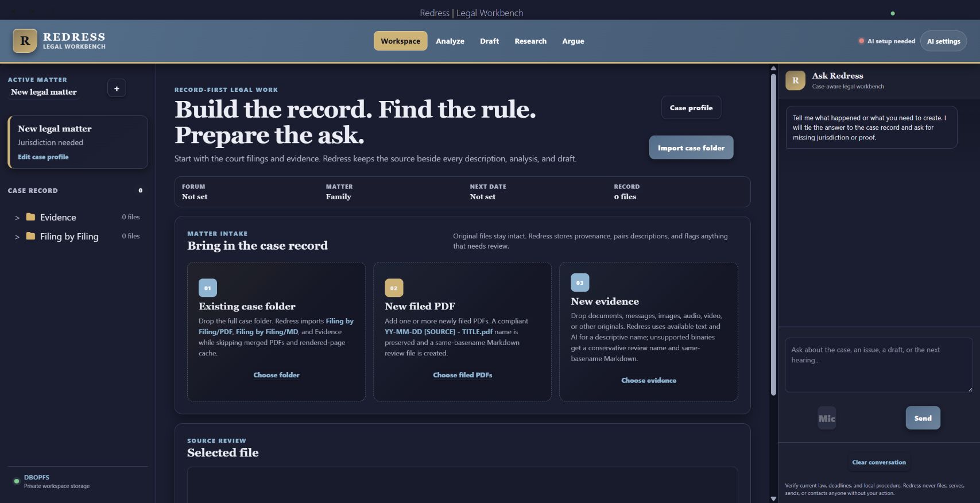Screen dimensions: 980x503
Task: Click the Next Date 'Not set' value
Action: pyautogui.click(x=482, y=196)
